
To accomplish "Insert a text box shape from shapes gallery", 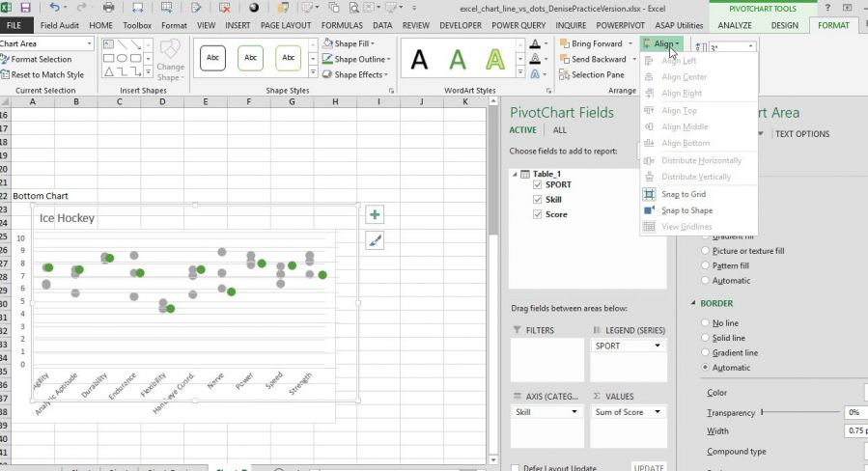I will (x=109, y=44).
